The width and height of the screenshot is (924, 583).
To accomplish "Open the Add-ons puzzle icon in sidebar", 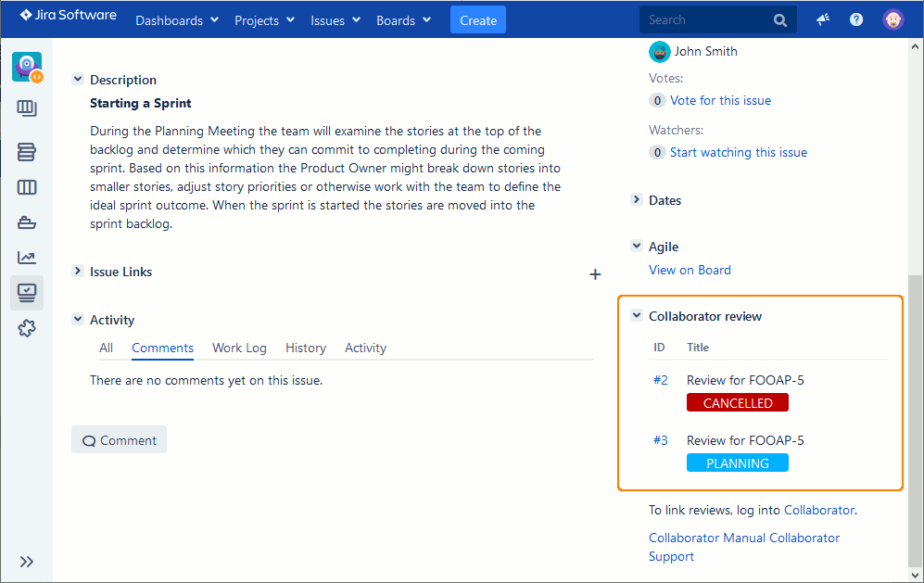I will 27,328.
